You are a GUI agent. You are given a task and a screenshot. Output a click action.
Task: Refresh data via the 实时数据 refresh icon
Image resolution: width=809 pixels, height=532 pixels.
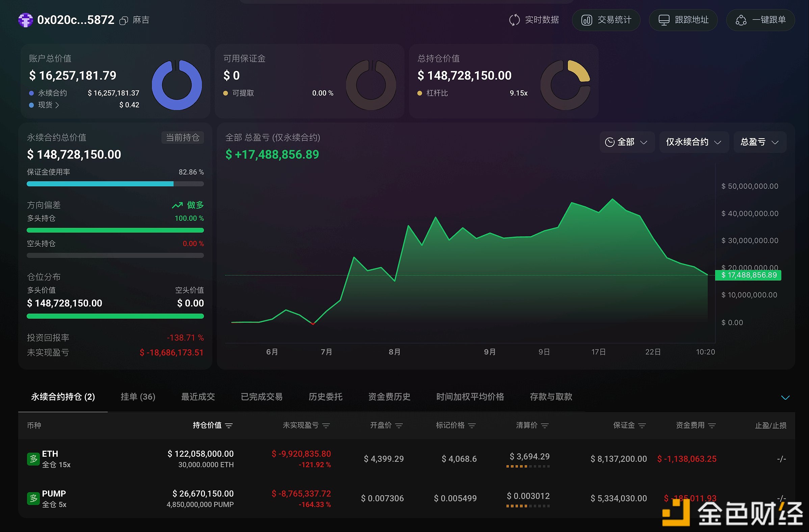click(514, 20)
